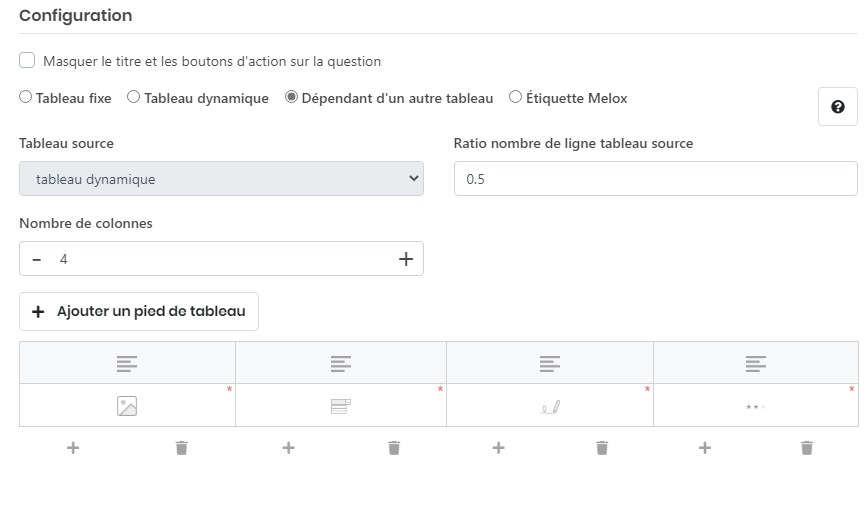Delete the first column with trash icon
868x508 pixels.
click(x=181, y=448)
